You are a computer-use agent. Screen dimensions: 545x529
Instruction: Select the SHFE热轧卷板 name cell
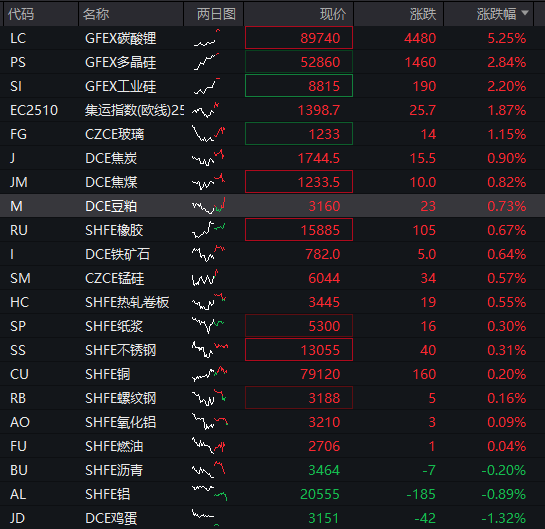pyautogui.click(x=127, y=302)
